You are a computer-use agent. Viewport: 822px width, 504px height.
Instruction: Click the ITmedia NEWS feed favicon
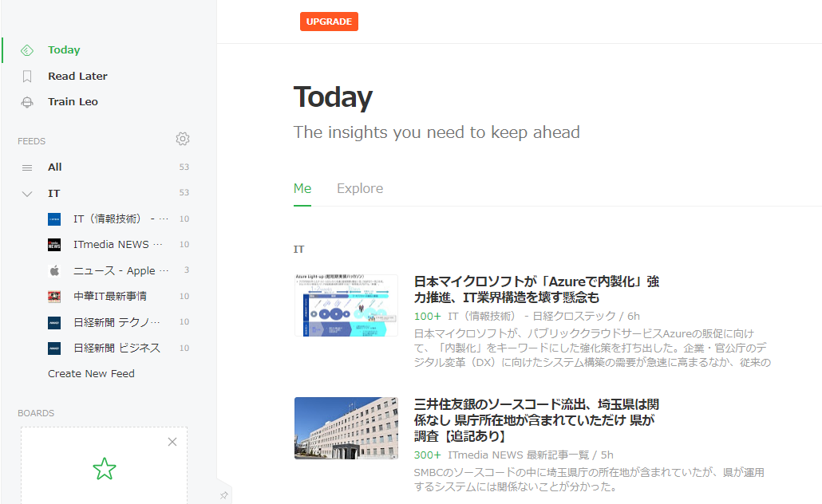(x=54, y=245)
